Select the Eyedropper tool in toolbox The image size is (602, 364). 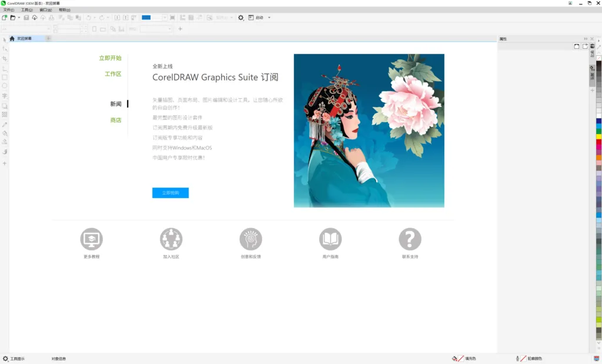[5, 125]
